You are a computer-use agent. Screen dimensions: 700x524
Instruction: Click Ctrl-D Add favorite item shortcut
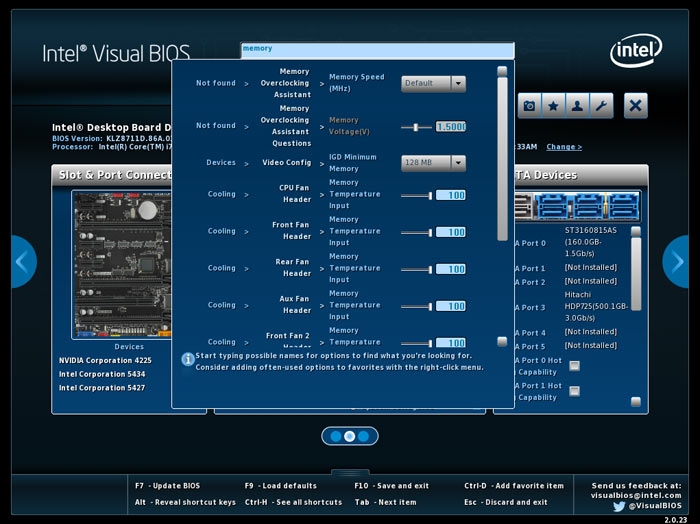coord(514,486)
